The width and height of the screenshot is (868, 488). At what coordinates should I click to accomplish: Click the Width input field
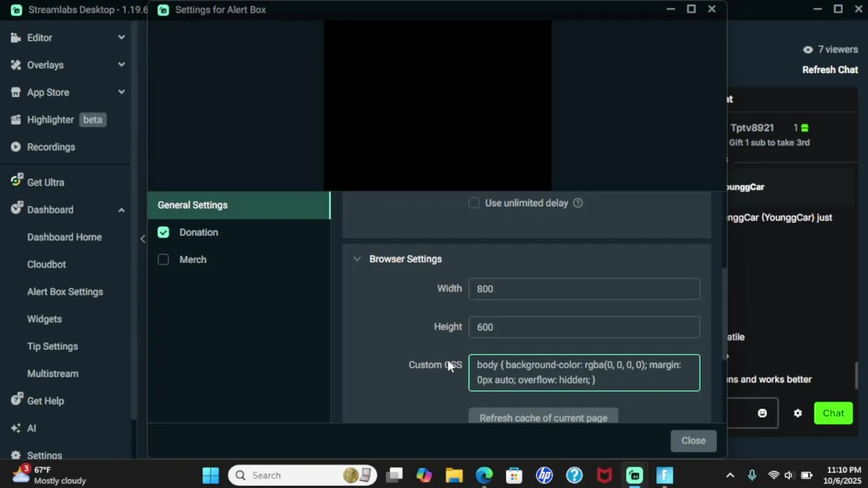pos(584,289)
